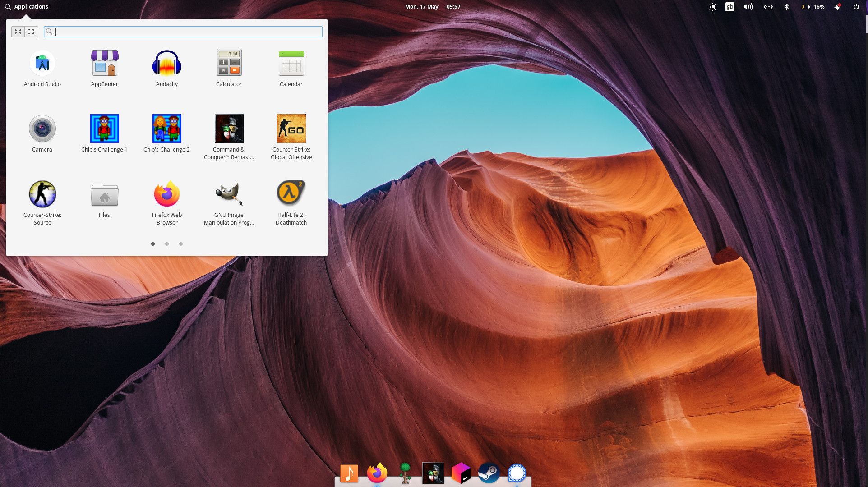Open the Files app
Viewport: 868px width, 487px height.
click(104, 199)
